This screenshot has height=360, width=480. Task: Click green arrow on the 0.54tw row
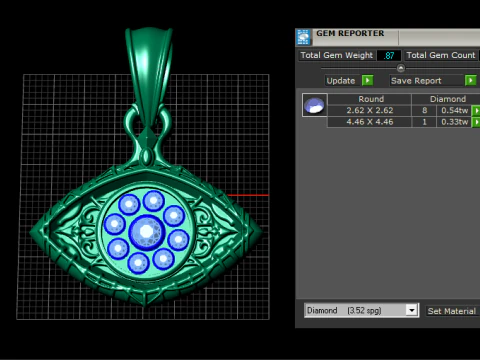476,111
